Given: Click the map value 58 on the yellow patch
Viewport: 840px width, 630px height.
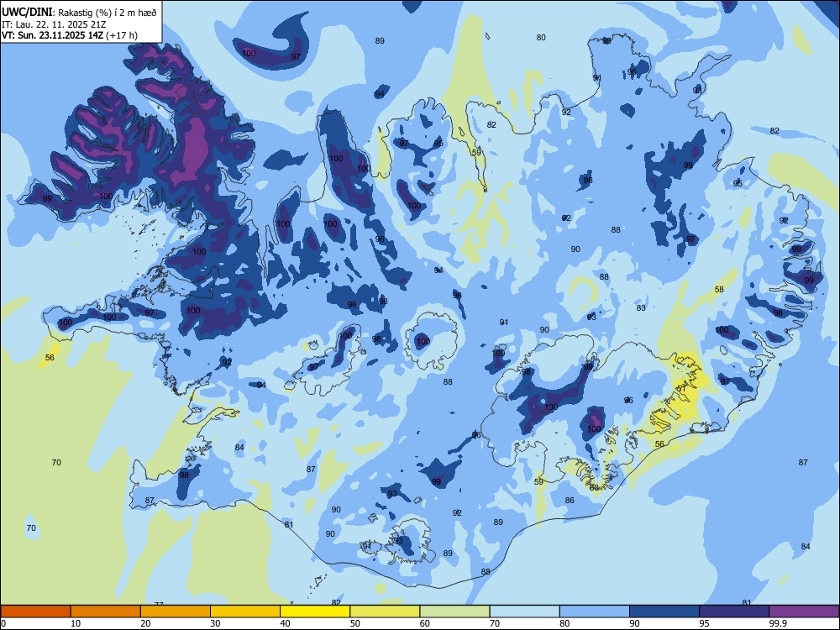Looking at the screenshot, I should tap(719, 289).
